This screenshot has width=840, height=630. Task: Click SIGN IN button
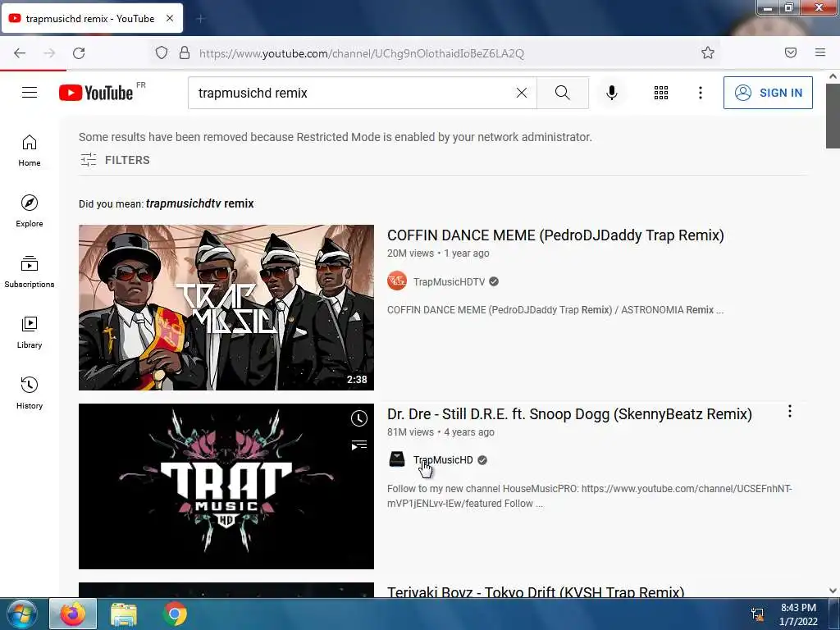point(768,93)
